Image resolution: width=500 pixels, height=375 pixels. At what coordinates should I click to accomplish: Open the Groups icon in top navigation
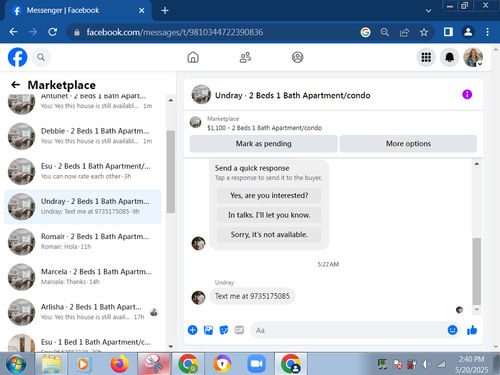pos(297,57)
